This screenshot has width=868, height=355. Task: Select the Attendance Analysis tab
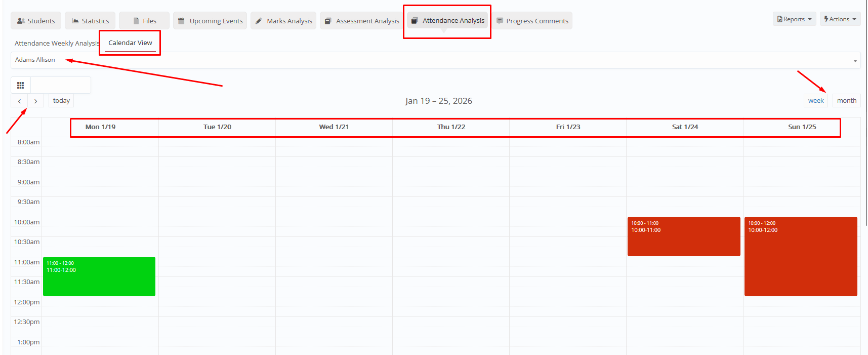click(x=447, y=20)
